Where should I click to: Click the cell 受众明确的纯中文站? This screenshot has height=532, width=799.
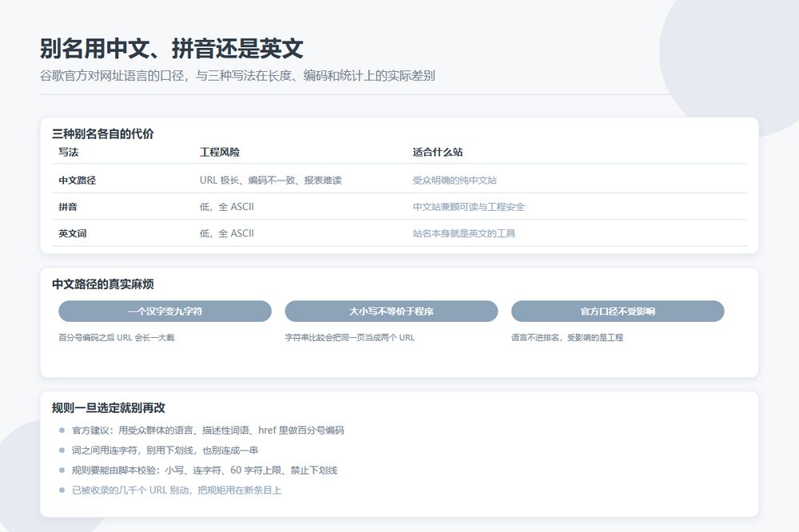point(455,180)
